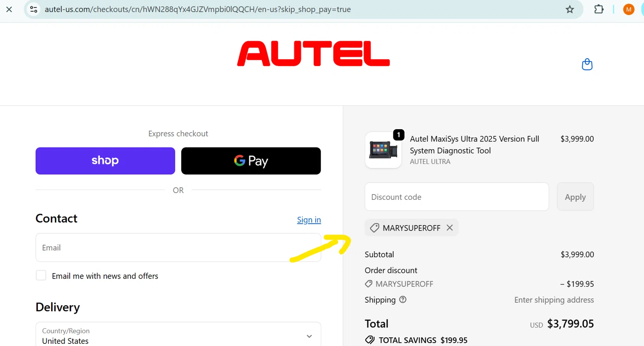Open the browser extensions puzzle icon
The image size is (644, 346).
click(x=599, y=9)
